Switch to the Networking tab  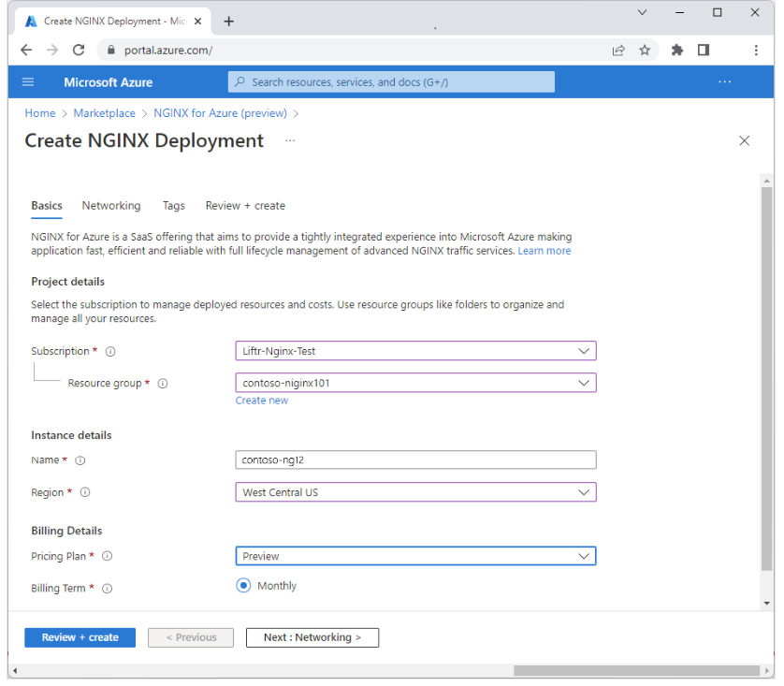110,205
